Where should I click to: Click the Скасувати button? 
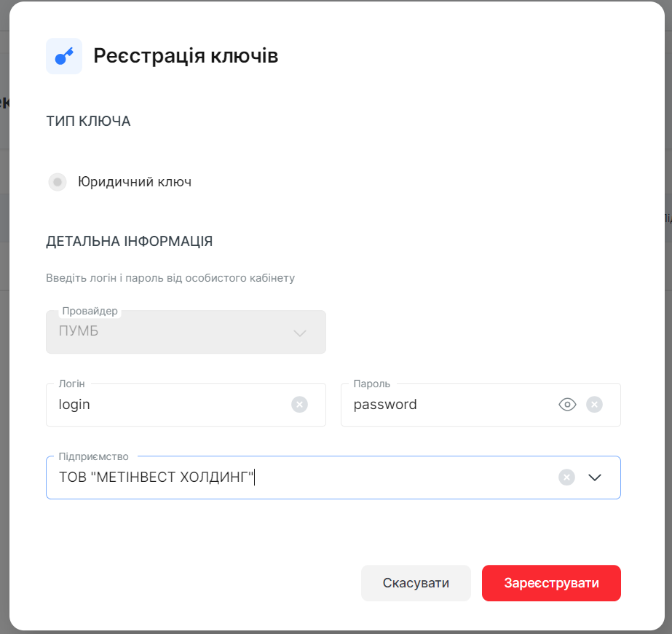coord(416,583)
